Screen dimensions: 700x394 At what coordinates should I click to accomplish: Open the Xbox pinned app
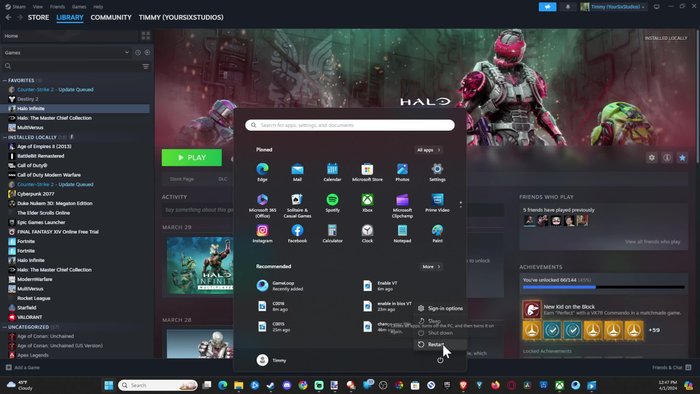tap(367, 203)
